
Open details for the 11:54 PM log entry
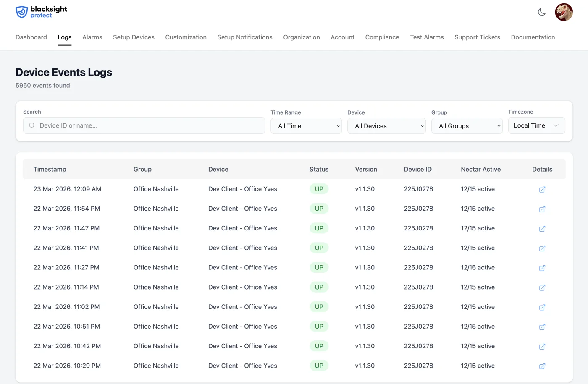tap(542, 209)
